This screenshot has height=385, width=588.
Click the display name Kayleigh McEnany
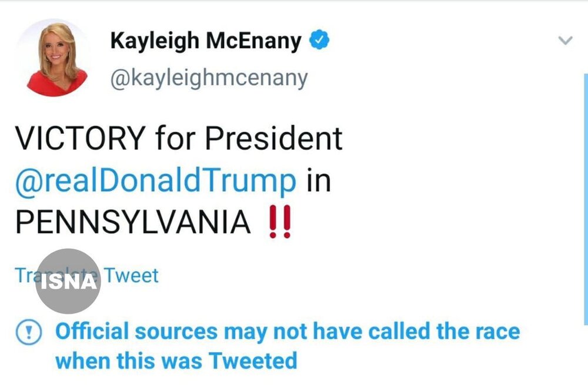(206, 41)
